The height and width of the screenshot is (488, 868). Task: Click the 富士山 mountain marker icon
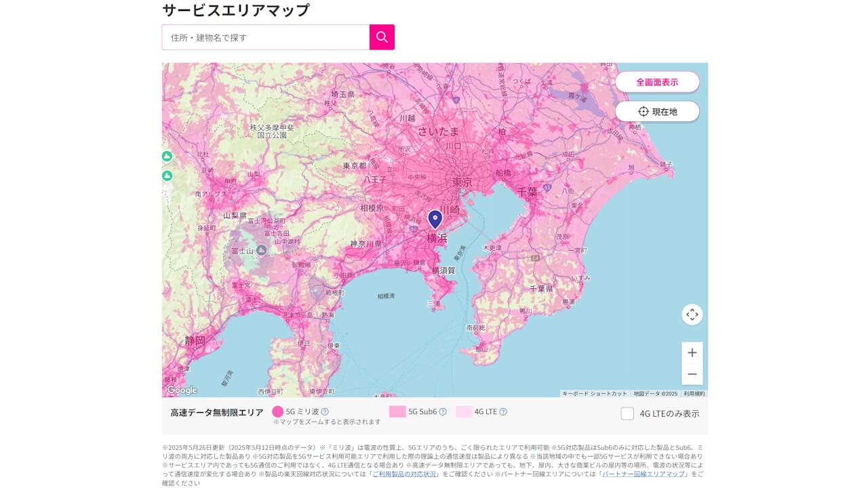pos(261,250)
